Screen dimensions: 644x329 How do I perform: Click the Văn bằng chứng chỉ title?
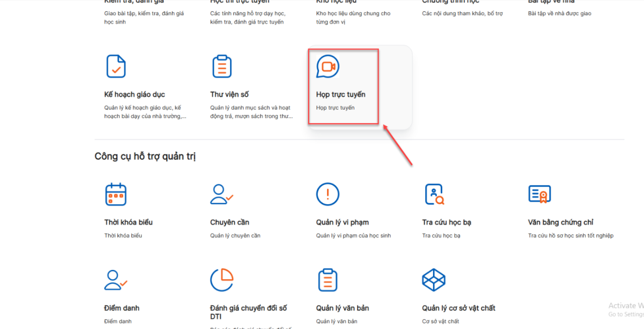tap(560, 222)
